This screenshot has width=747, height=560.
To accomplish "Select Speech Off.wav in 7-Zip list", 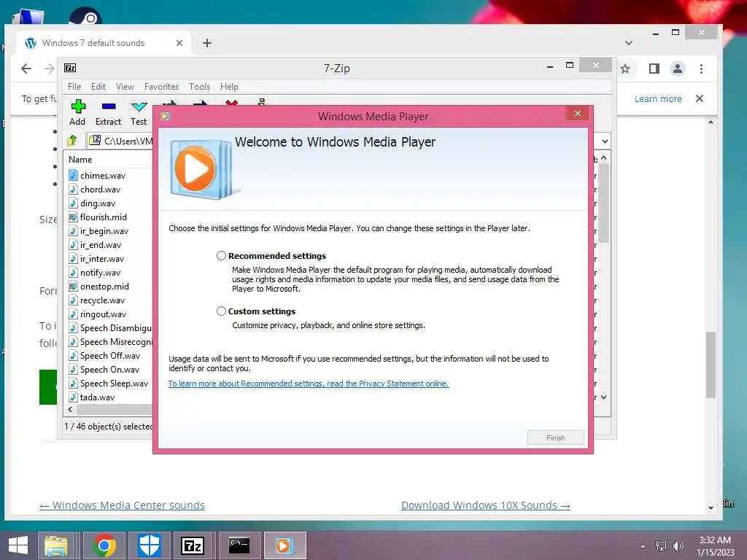I will click(110, 356).
